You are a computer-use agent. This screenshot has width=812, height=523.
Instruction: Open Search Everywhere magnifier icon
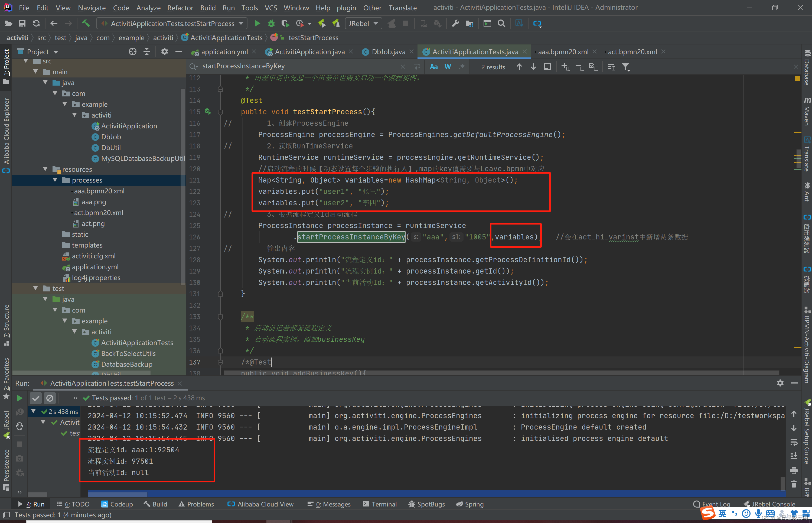click(501, 24)
